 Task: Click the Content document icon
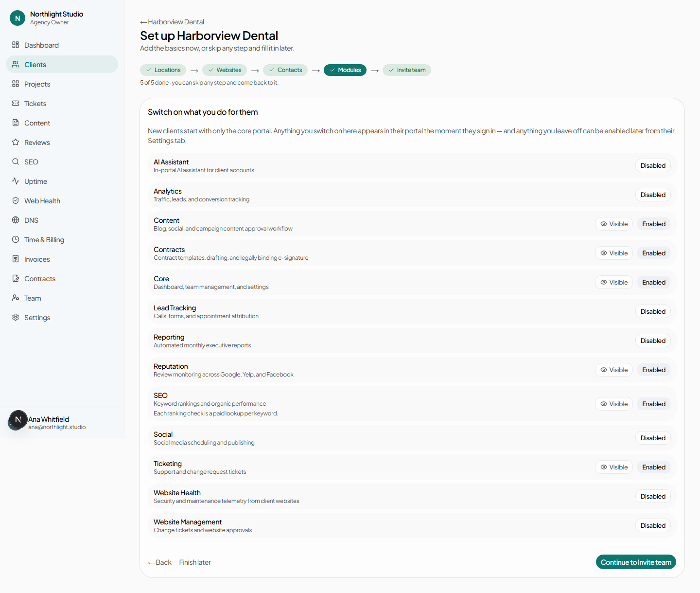[16, 123]
